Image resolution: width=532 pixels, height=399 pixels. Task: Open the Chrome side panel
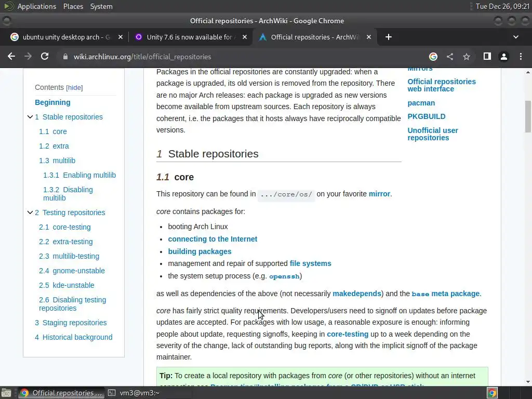487,57
